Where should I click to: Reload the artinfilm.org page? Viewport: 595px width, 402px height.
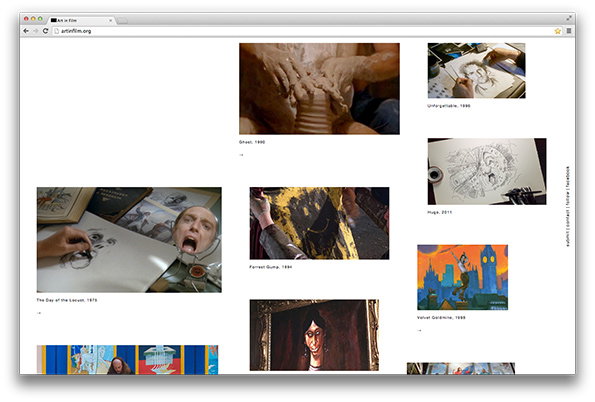point(45,31)
